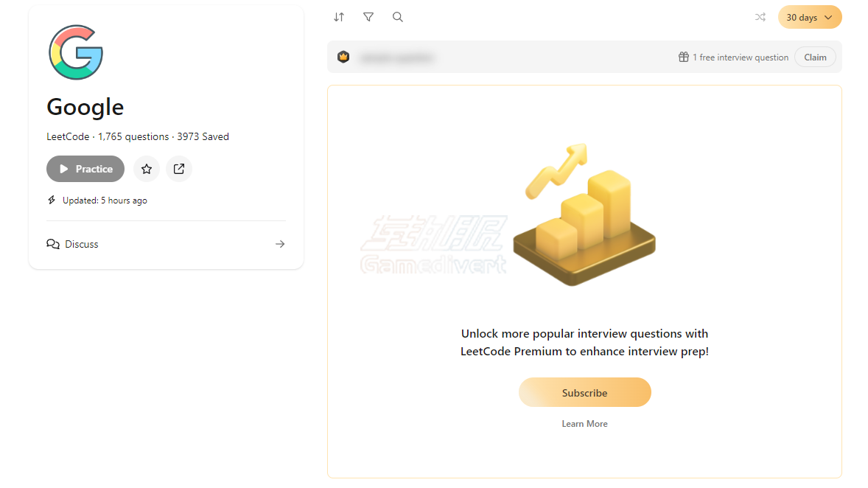The width and height of the screenshot is (868, 488).
Task: Click the blurred sample question row
Action: point(398,57)
